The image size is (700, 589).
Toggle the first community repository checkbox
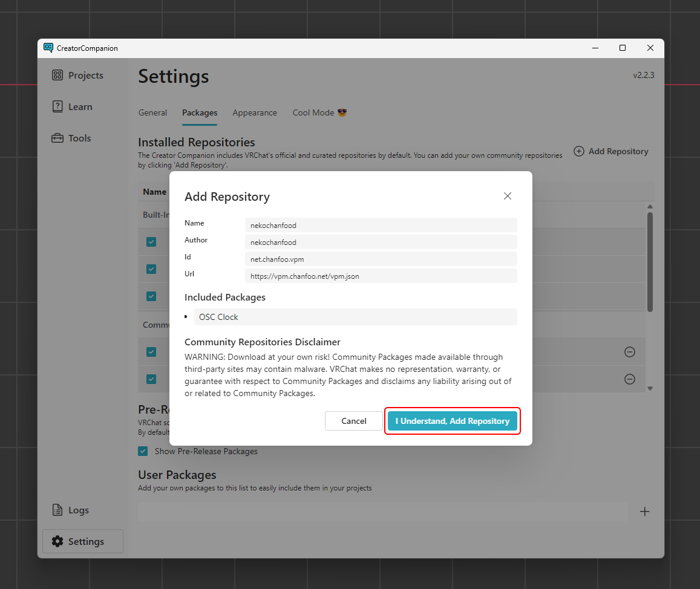tap(151, 352)
